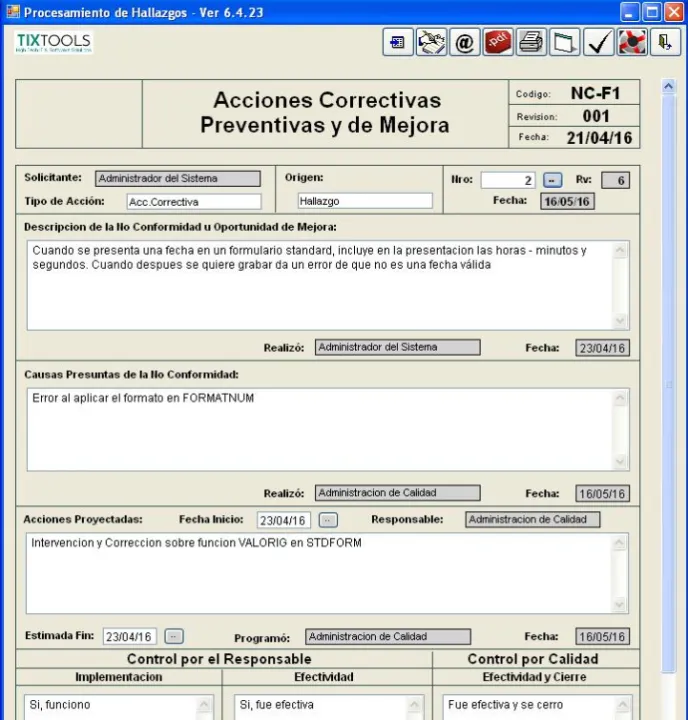Print the form using printer icon

pos(531,42)
